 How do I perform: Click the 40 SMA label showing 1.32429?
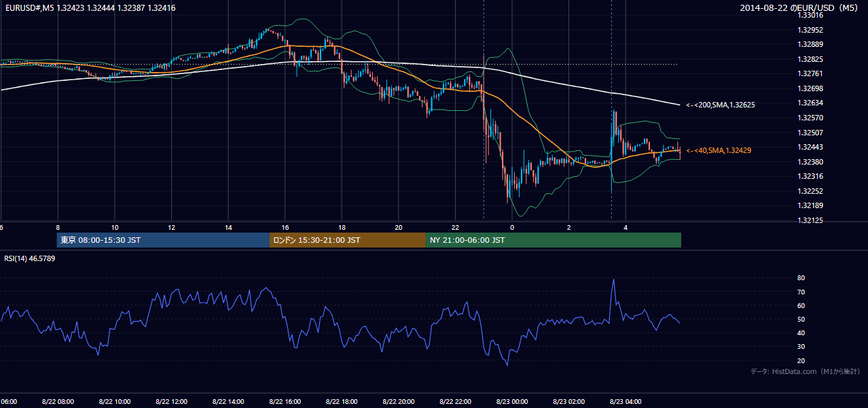click(719, 150)
